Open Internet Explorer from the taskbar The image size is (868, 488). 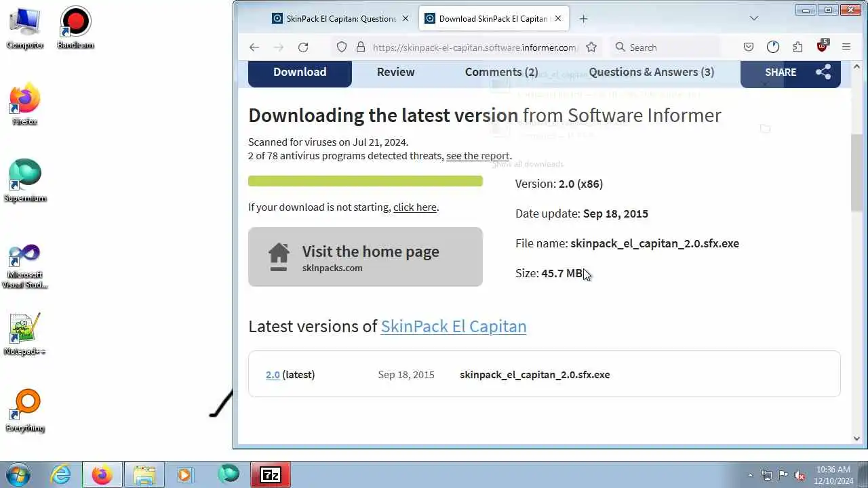(61, 474)
